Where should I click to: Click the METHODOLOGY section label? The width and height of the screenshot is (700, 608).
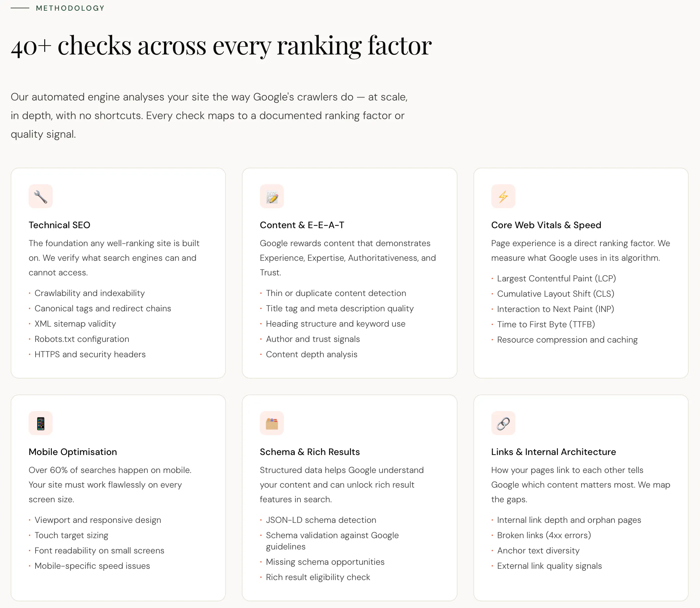(70, 8)
